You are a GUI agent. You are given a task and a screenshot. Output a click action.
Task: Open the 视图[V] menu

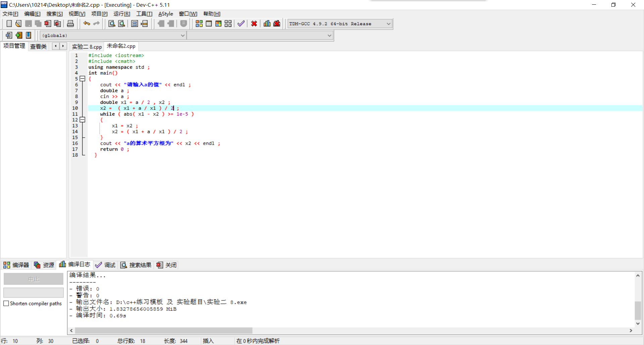pyautogui.click(x=77, y=14)
